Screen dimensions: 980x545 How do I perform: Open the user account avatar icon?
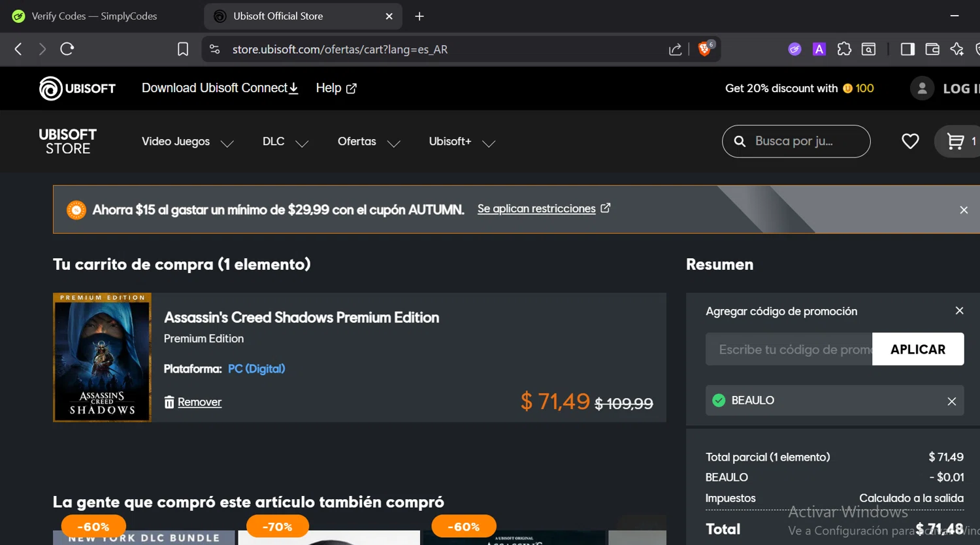[x=922, y=88]
